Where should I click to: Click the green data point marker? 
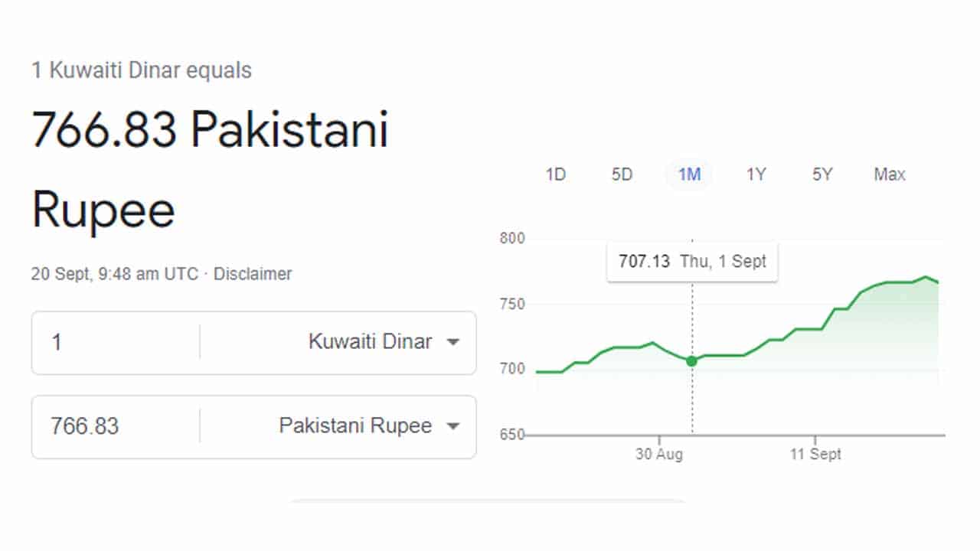click(x=692, y=361)
